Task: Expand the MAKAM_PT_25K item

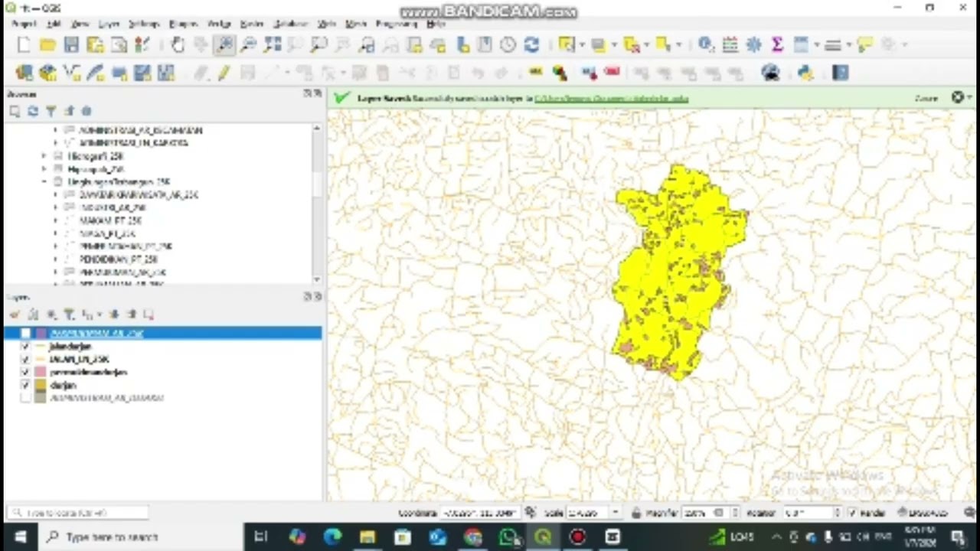Action: (56, 220)
